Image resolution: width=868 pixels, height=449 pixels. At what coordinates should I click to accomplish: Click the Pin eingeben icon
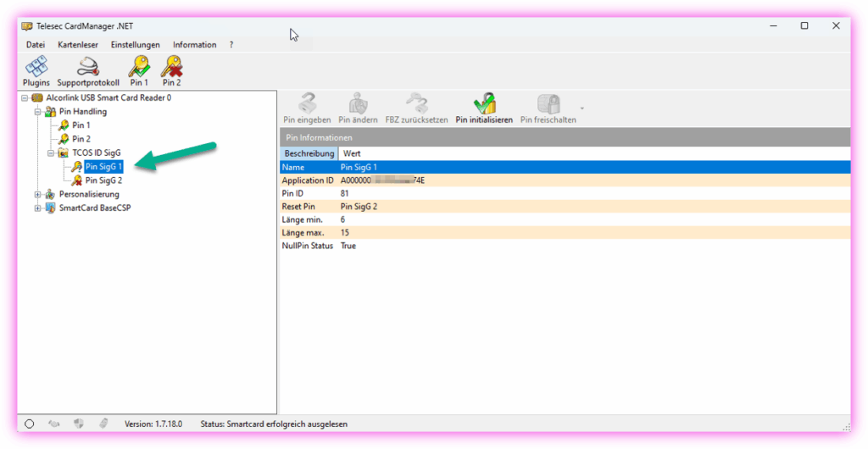[x=306, y=104]
